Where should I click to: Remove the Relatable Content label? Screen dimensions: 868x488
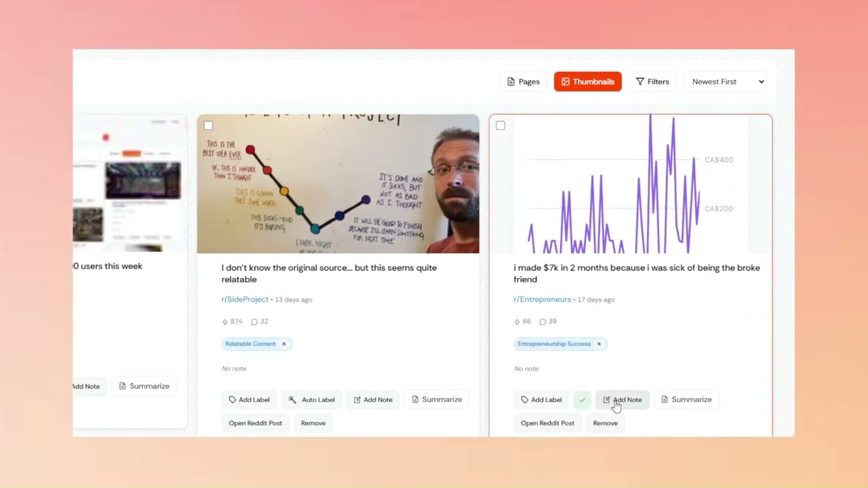[284, 344]
